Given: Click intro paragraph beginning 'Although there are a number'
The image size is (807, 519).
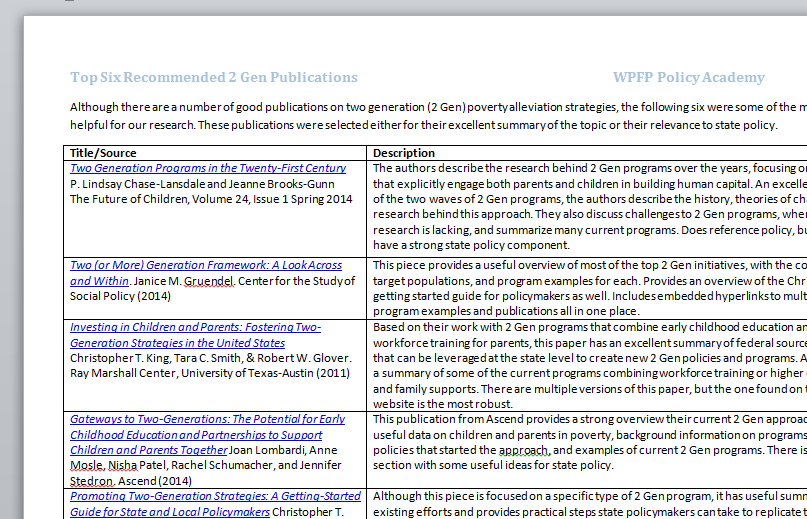Looking at the screenshot, I should point(438,116).
